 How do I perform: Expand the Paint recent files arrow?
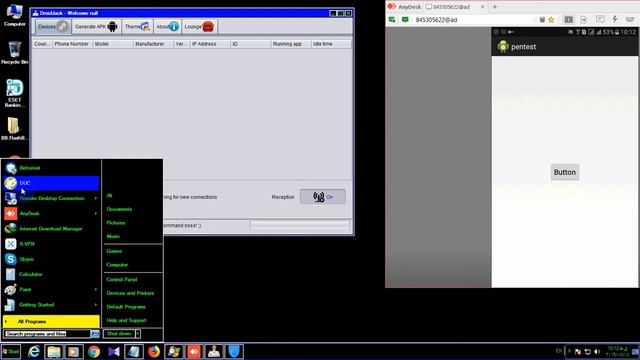pos(96,289)
